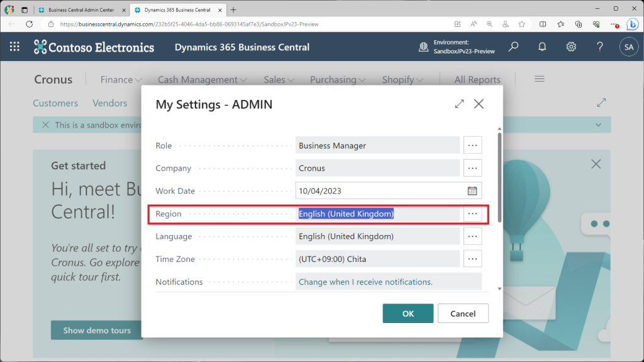
Task: Open browser split screen icon
Action: coord(543,25)
